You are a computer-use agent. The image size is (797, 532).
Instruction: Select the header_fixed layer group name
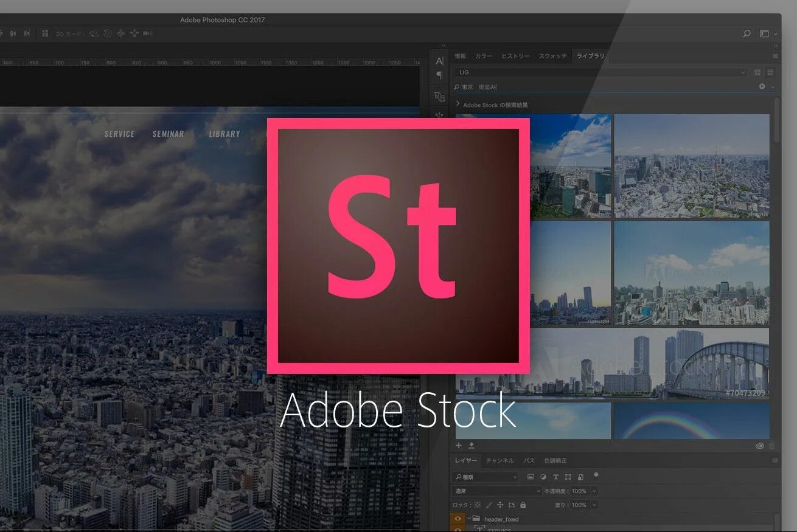pos(501,519)
